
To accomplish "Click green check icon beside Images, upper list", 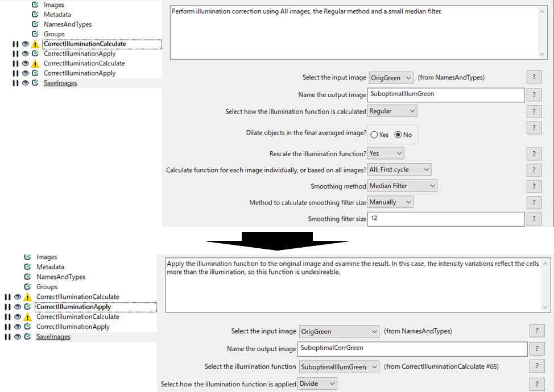I will (35, 5).
